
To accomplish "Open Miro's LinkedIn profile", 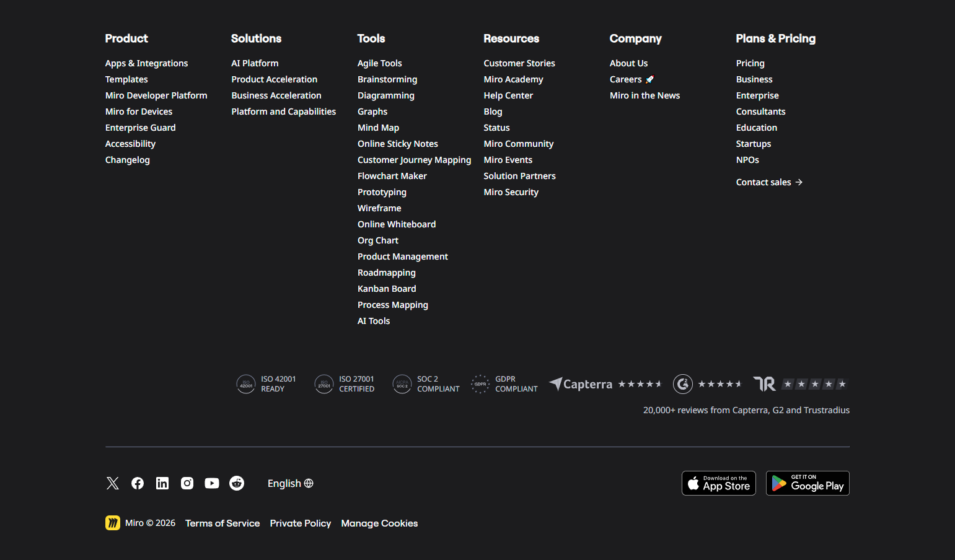I will point(162,483).
